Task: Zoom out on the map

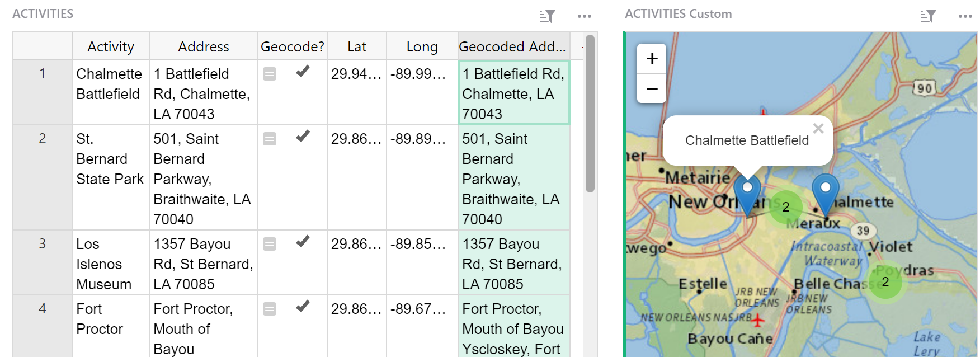Action: click(x=652, y=88)
